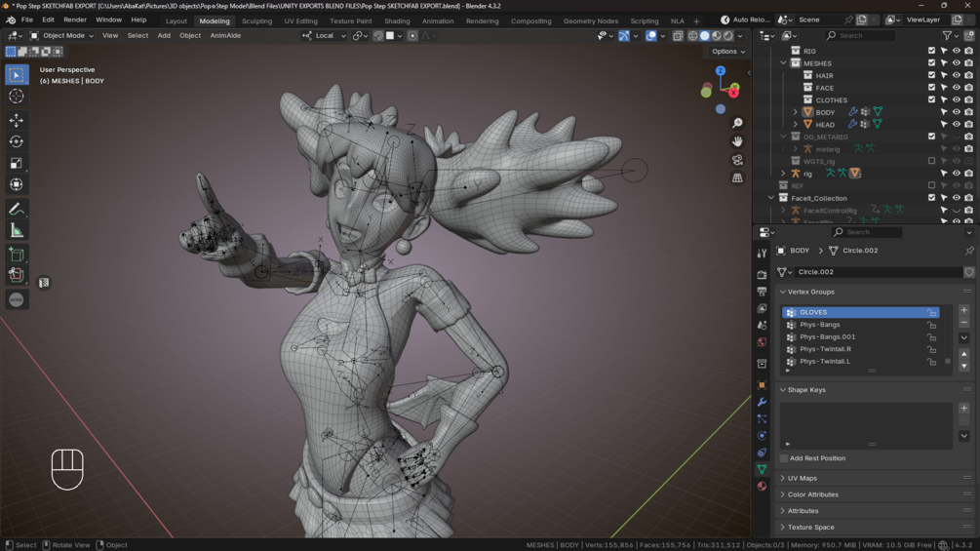Open the viewport Add menu button
The image size is (980, 551).
[164, 36]
